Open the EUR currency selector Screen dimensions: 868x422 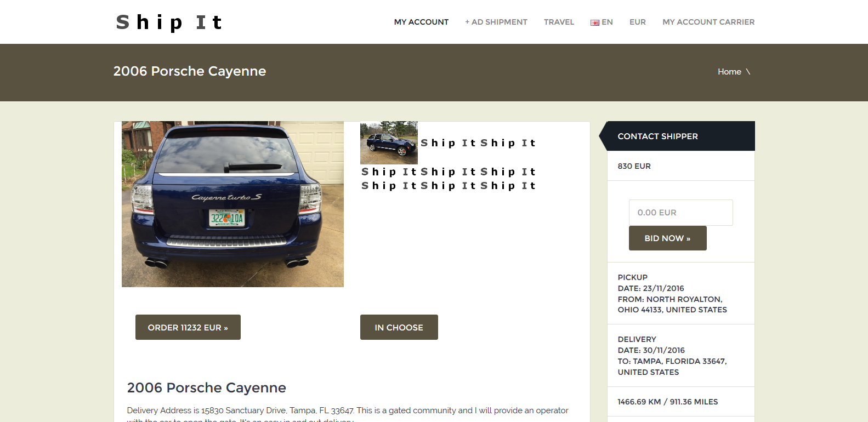637,22
